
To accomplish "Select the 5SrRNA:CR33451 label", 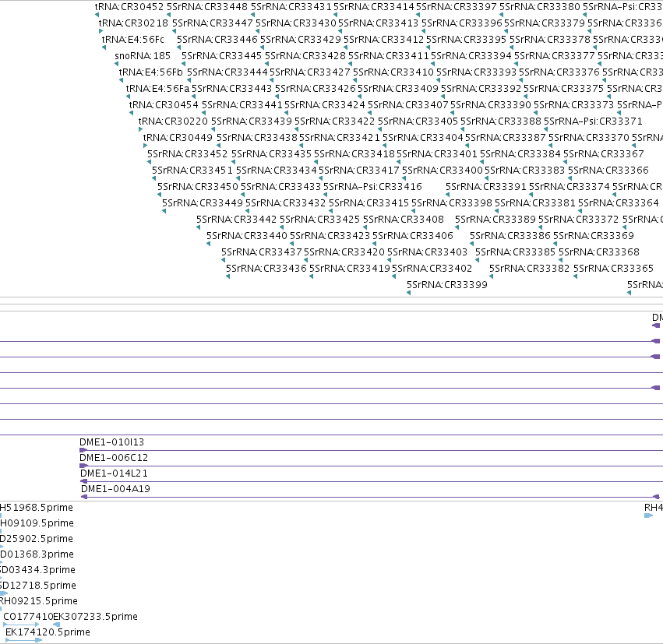I will pyautogui.click(x=192, y=171).
